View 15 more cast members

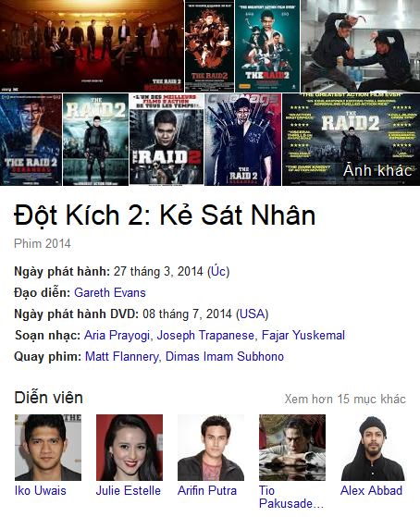point(345,399)
